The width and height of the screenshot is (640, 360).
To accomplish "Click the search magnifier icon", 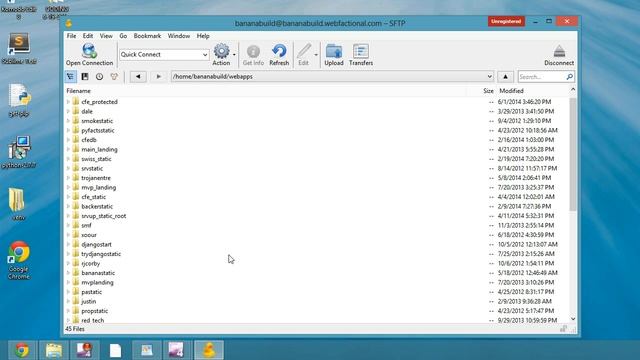I will click(569, 76).
